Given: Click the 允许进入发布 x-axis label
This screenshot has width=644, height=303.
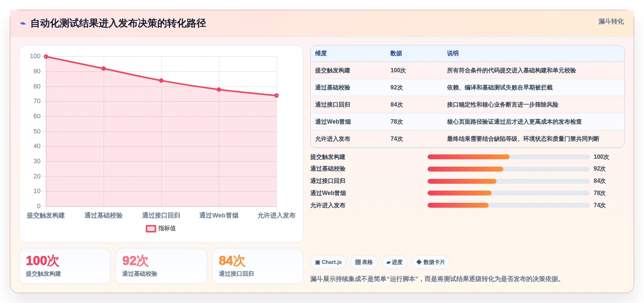Looking at the screenshot, I should (x=277, y=216).
